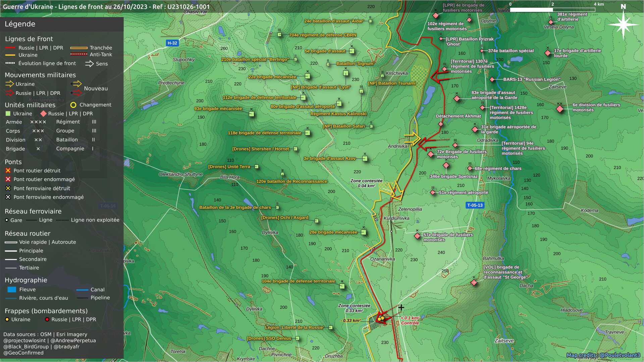Click the Zelenopillia village label
The height and width of the screenshot is (362, 644).
pos(410,209)
